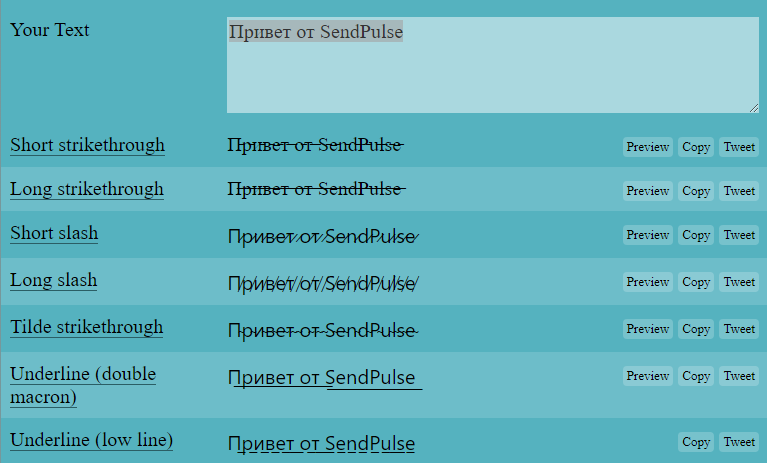Viewport: 767px width, 463px height.
Task: Copy the Short strikethrough text
Action: coord(696,147)
